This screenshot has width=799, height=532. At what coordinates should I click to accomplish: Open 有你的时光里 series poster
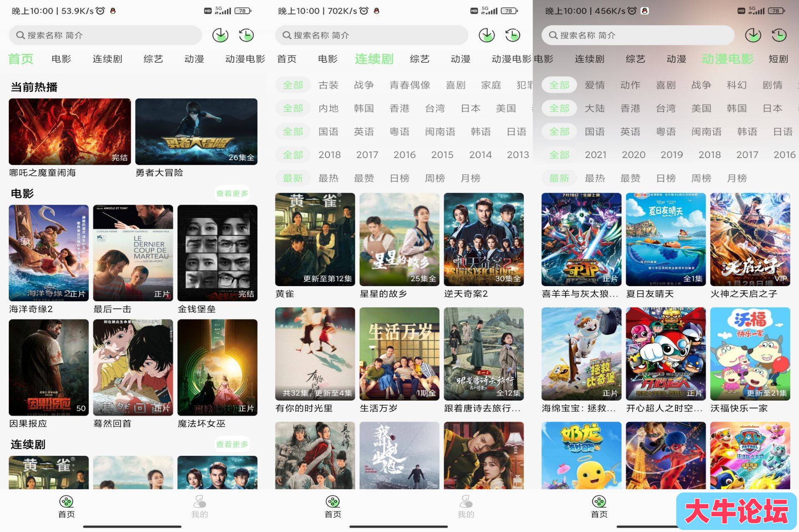pyautogui.click(x=315, y=354)
